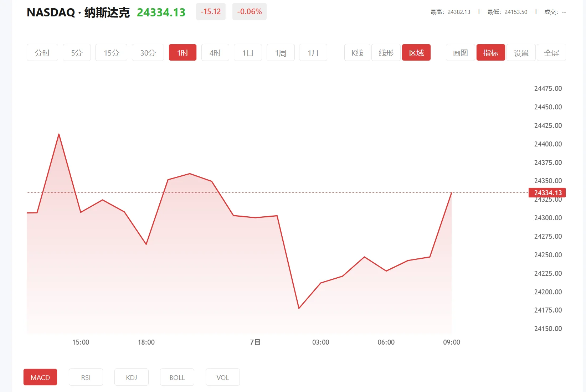Open the 画图 drawing tool

coord(460,52)
